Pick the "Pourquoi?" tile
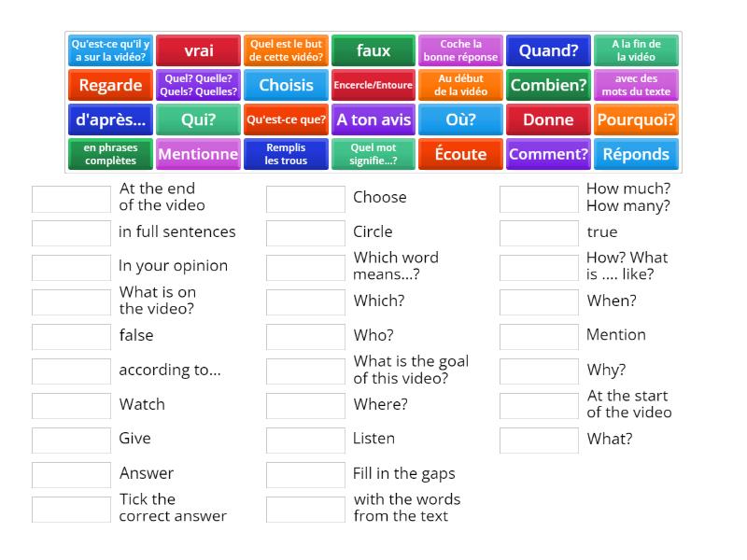 coord(637,119)
